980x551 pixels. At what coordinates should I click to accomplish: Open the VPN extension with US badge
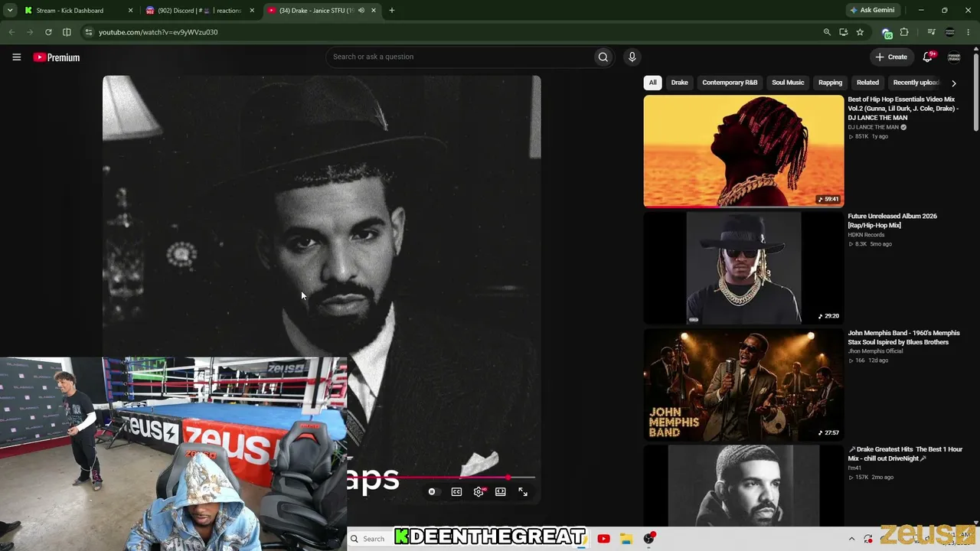click(x=887, y=33)
